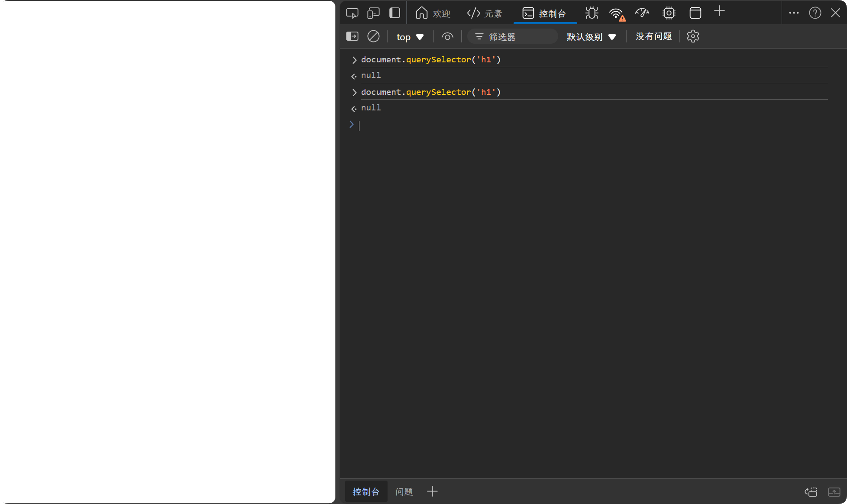Focus the console prompt input line

tap(593, 125)
